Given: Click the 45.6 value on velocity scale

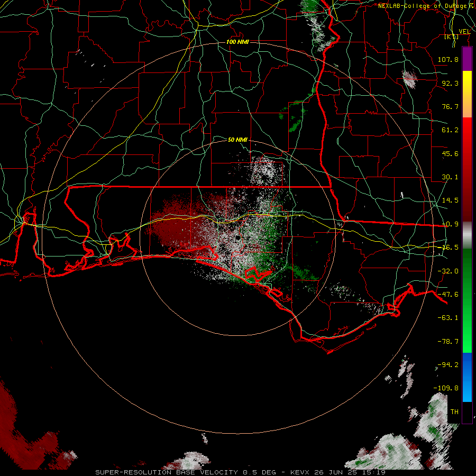Looking at the screenshot, I should (450, 153).
